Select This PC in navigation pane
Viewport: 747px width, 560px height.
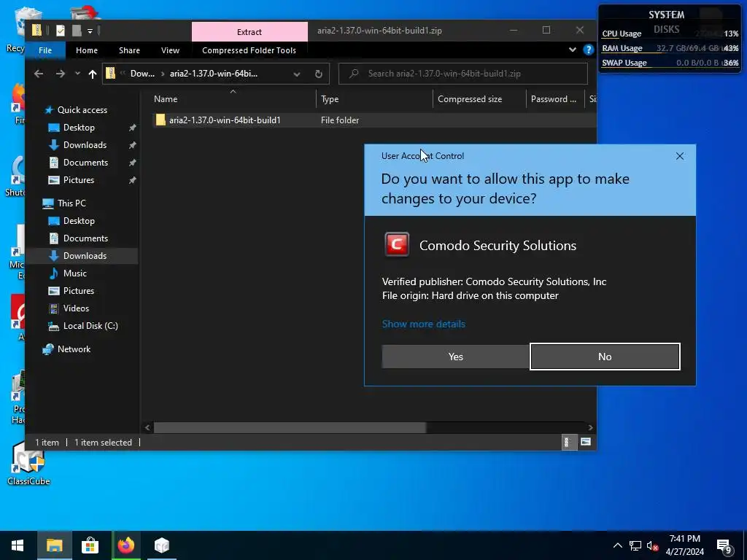click(x=71, y=203)
